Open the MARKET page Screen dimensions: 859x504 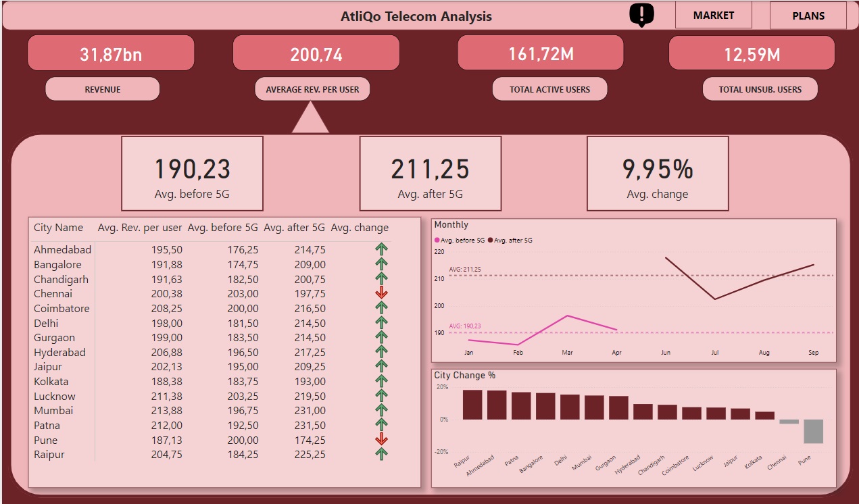(713, 15)
